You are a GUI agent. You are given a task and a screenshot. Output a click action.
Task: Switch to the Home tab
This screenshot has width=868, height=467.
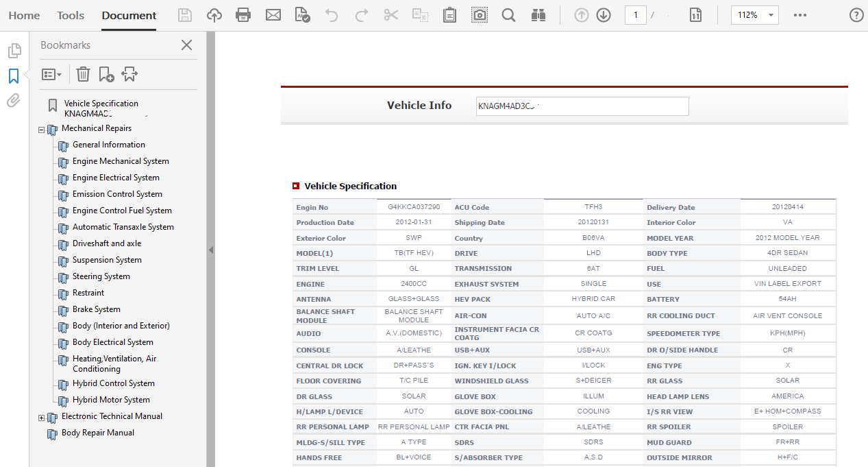(24, 15)
